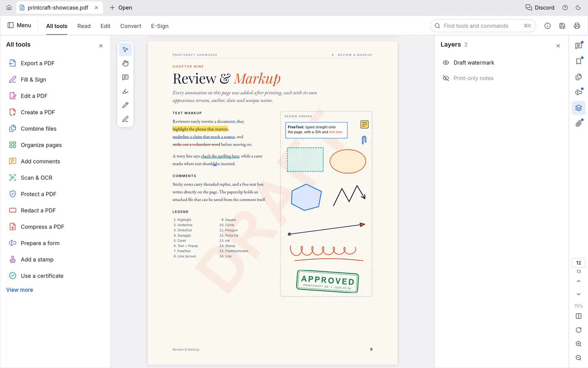The width and height of the screenshot is (588, 368).
Task: Click the Print icon
Action: pyautogui.click(x=577, y=26)
